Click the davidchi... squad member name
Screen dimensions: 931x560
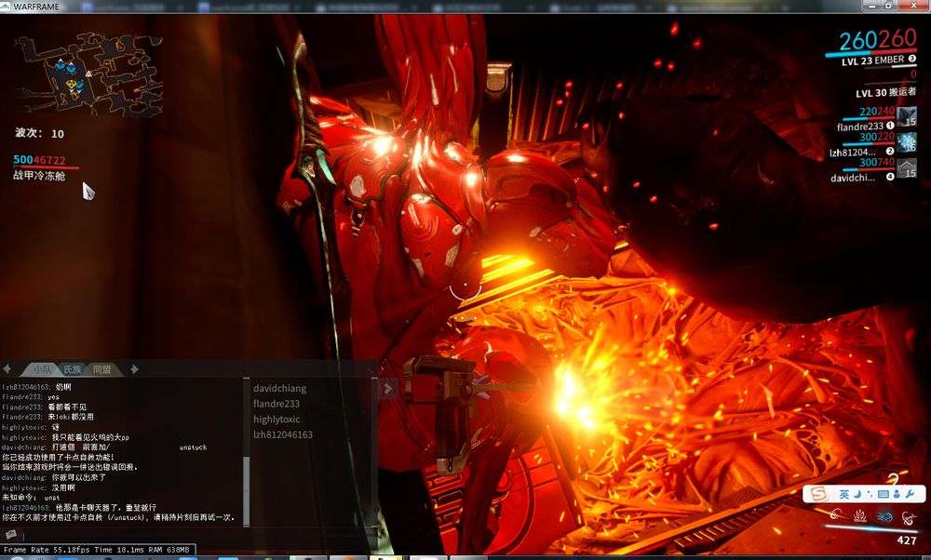tap(853, 178)
